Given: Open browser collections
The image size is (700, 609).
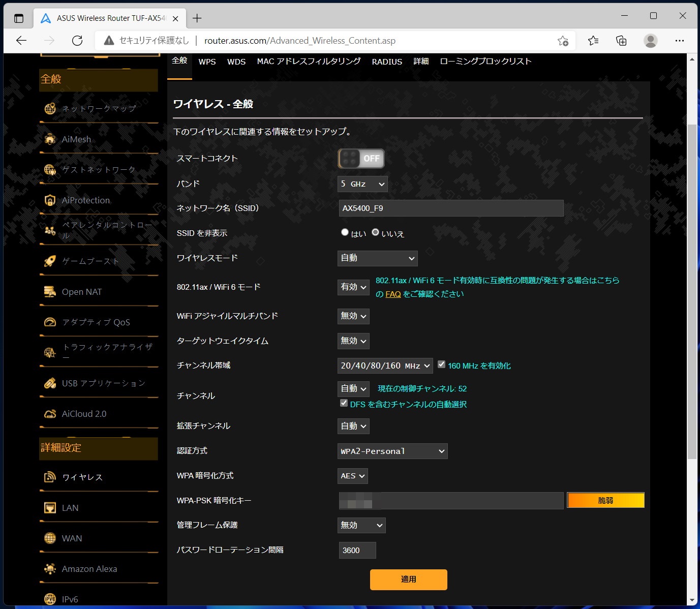Looking at the screenshot, I should 621,41.
